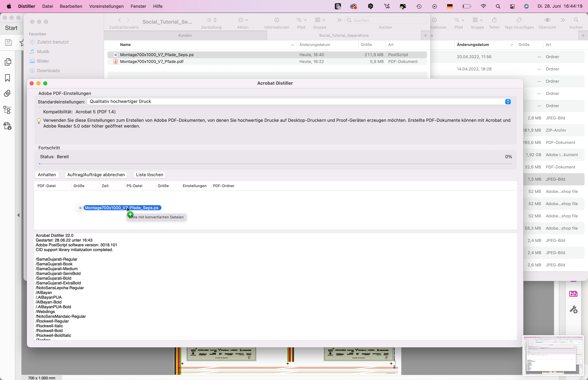This screenshot has width=588, height=380.
Task: Add new Finder tab with plus button
Action: click(x=425, y=36)
